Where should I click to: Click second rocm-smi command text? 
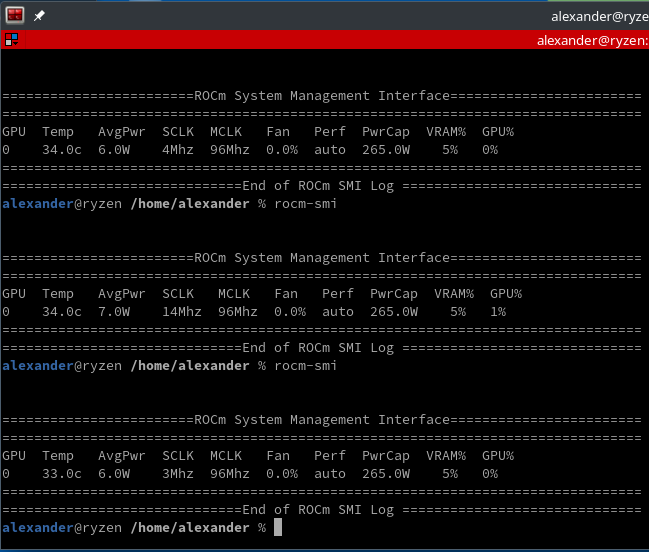coord(305,365)
